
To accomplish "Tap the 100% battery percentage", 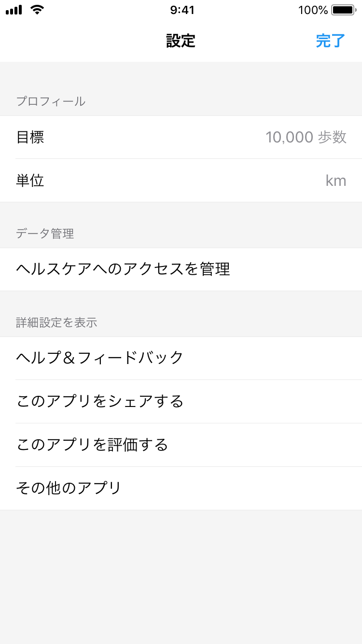I will coord(313,10).
